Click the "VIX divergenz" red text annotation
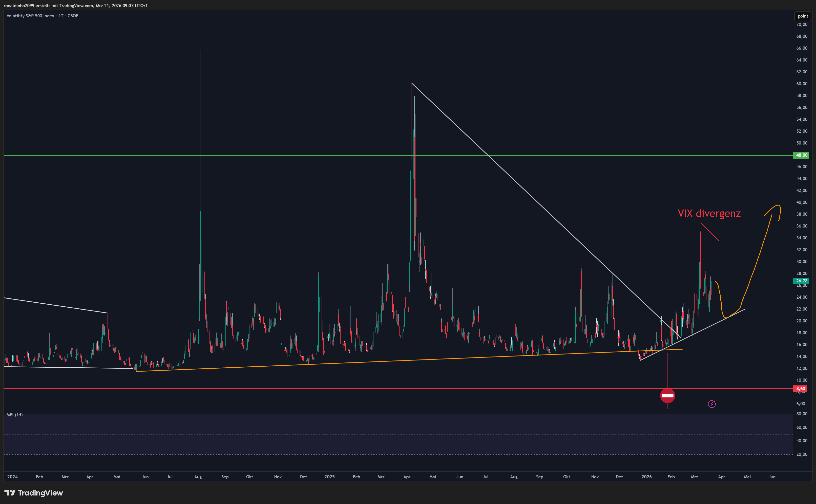This screenshot has height=504, width=816. [x=709, y=213]
